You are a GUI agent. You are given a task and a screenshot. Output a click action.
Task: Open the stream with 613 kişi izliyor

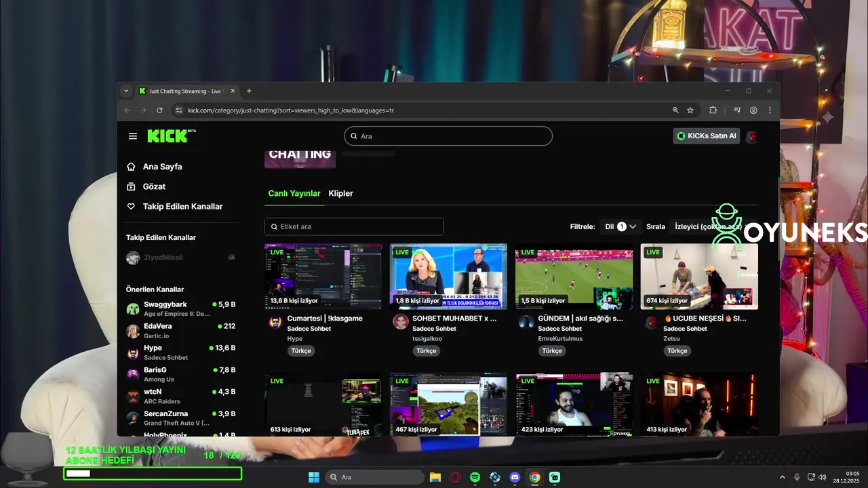point(323,404)
